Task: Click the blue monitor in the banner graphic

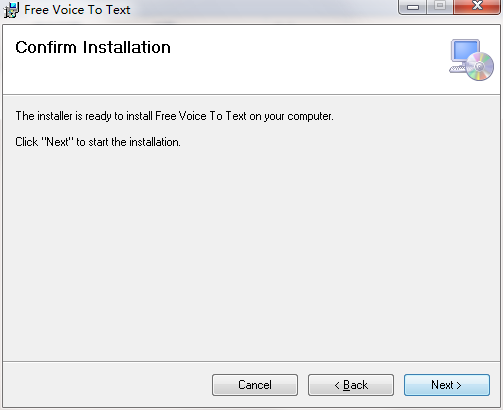Action: click(x=465, y=51)
